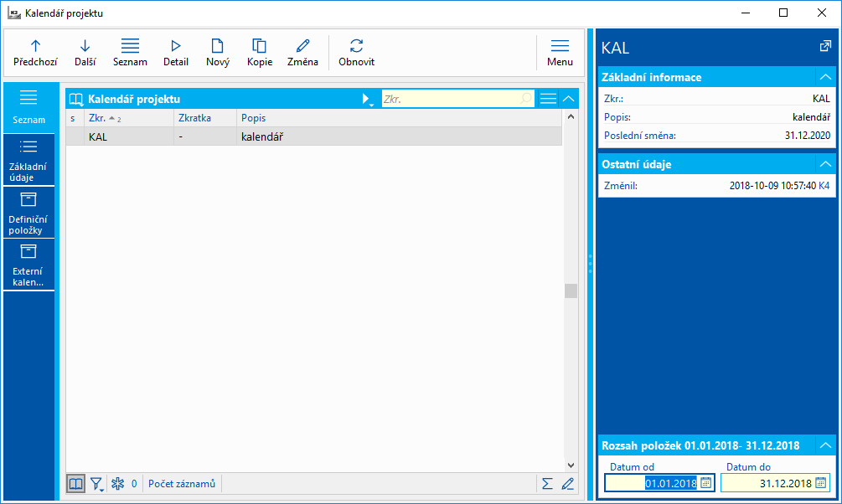Pop out the KAL preview panel
This screenshot has height=504, width=842.
click(x=825, y=46)
